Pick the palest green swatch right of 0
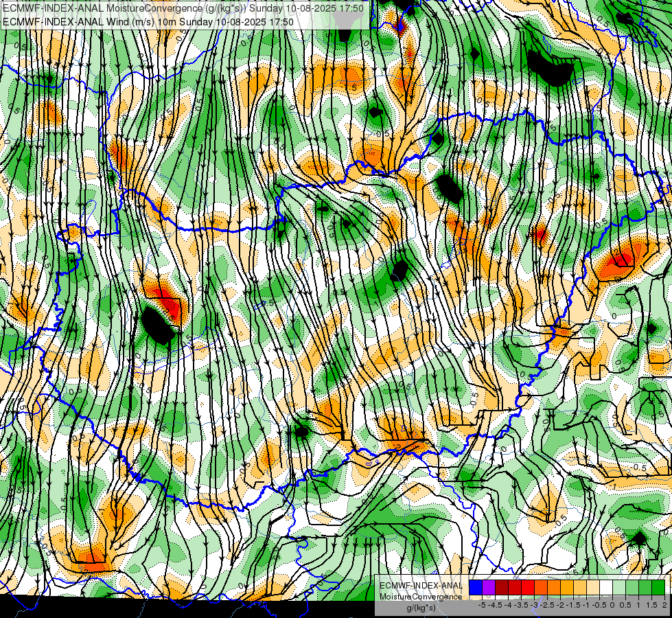This screenshot has width=672, height=618. click(x=619, y=588)
